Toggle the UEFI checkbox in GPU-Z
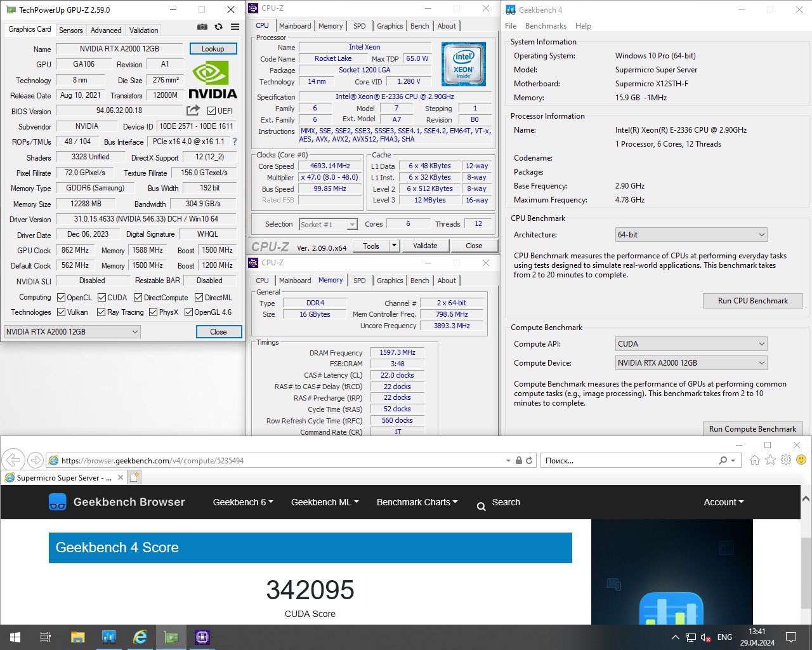The width and height of the screenshot is (812, 650). coord(211,110)
